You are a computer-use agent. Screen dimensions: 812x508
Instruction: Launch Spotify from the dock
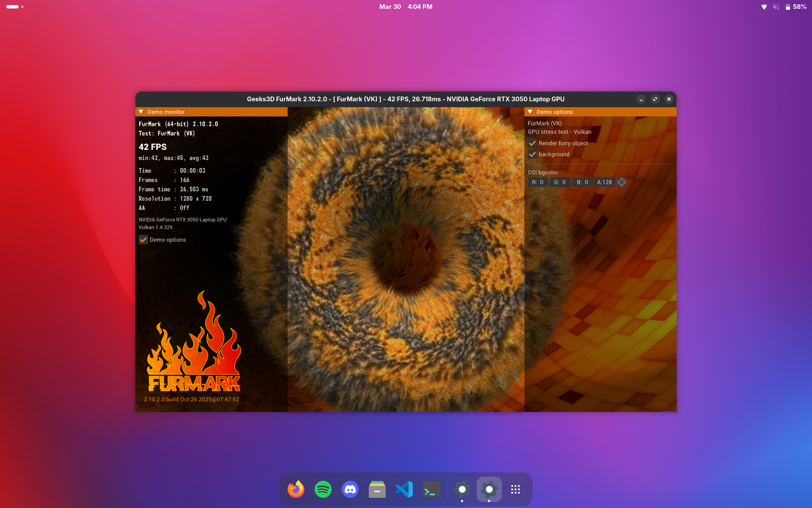[x=323, y=489]
